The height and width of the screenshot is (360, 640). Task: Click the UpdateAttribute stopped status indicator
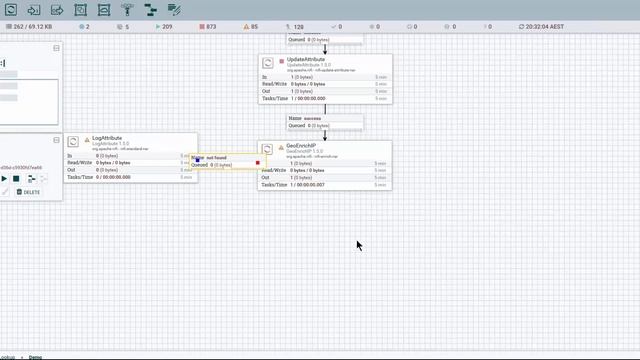click(282, 61)
